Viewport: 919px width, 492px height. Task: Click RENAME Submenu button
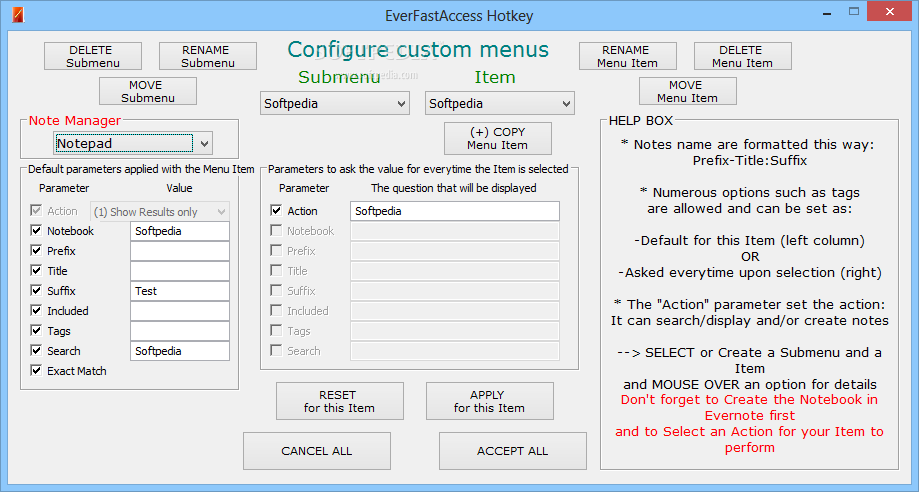pyautogui.click(x=207, y=56)
